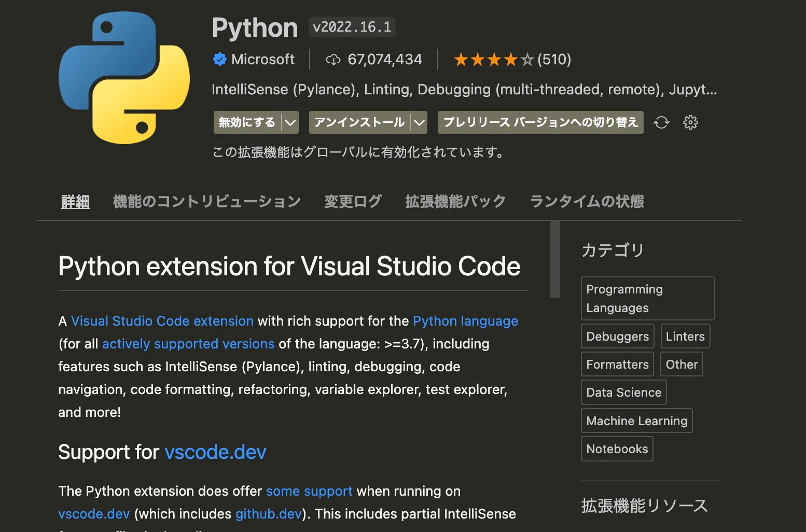The height and width of the screenshot is (532, 806).
Task: Follow the some support link
Action: pyautogui.click(x=309, y=491)
